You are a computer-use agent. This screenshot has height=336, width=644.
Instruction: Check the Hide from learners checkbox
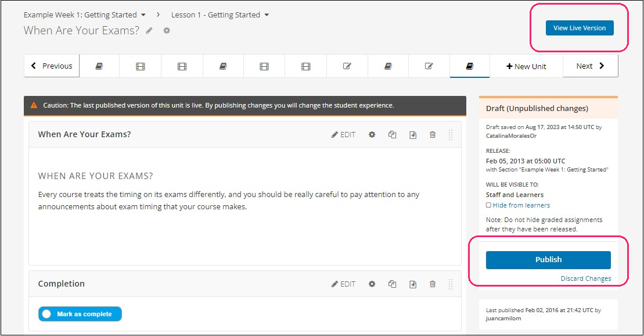(x=488, y=205)
